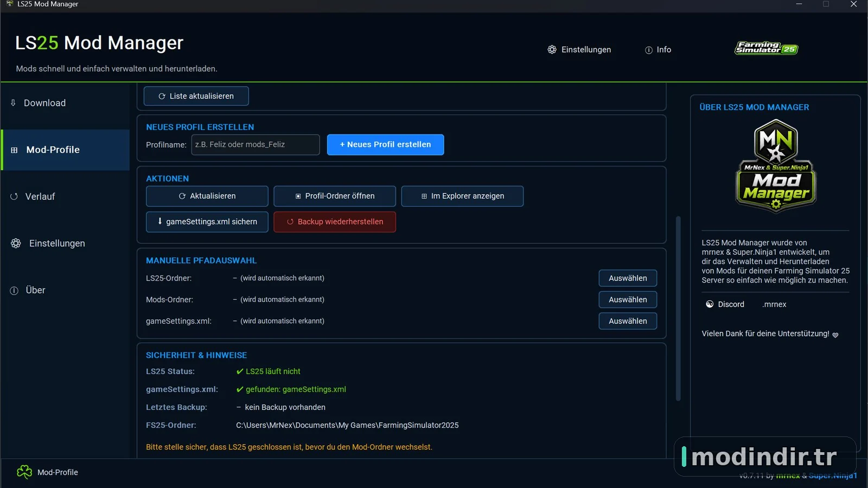868x488 pixels.
Task: Click the gefunden: gameSettings.xml status text
Action: click(x=296, y=389)
